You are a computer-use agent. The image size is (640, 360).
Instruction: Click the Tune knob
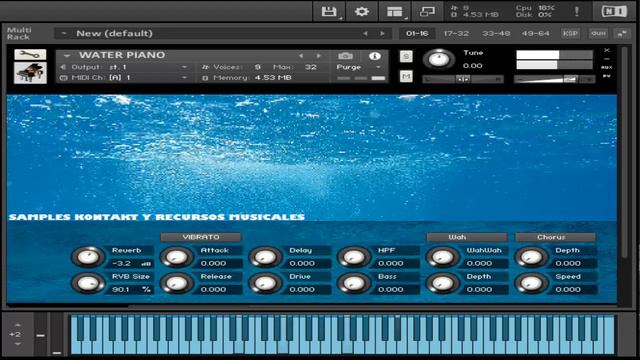[x=439, y=60]
